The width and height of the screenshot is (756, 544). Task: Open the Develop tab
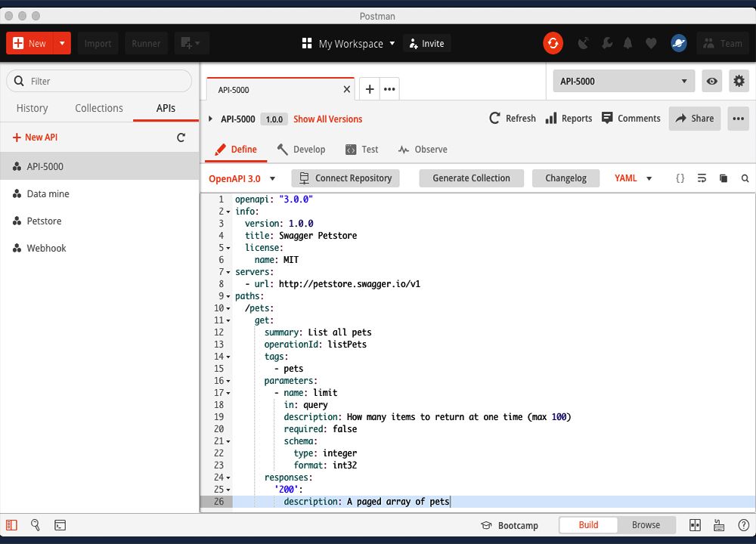point(302,150)
